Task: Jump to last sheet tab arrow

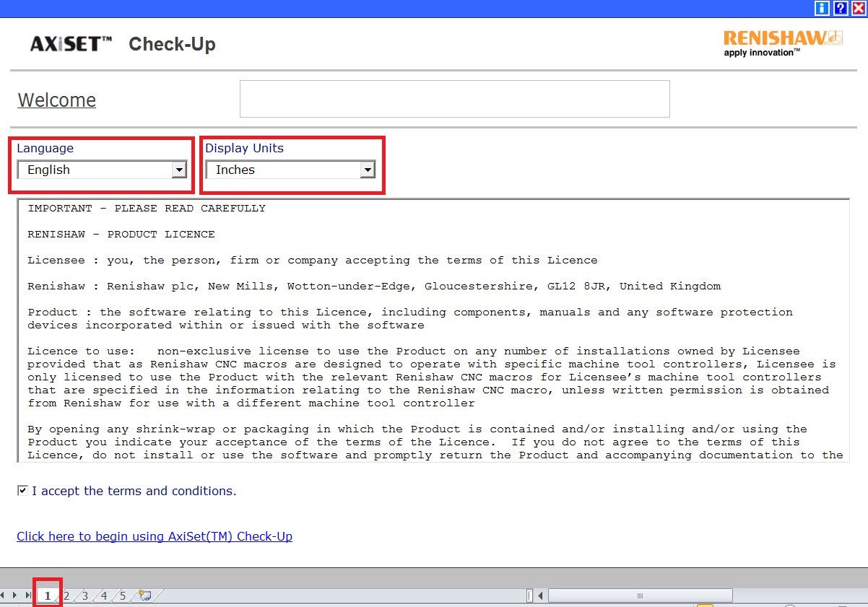Action: pyautogui.click(x=27, y=595)
